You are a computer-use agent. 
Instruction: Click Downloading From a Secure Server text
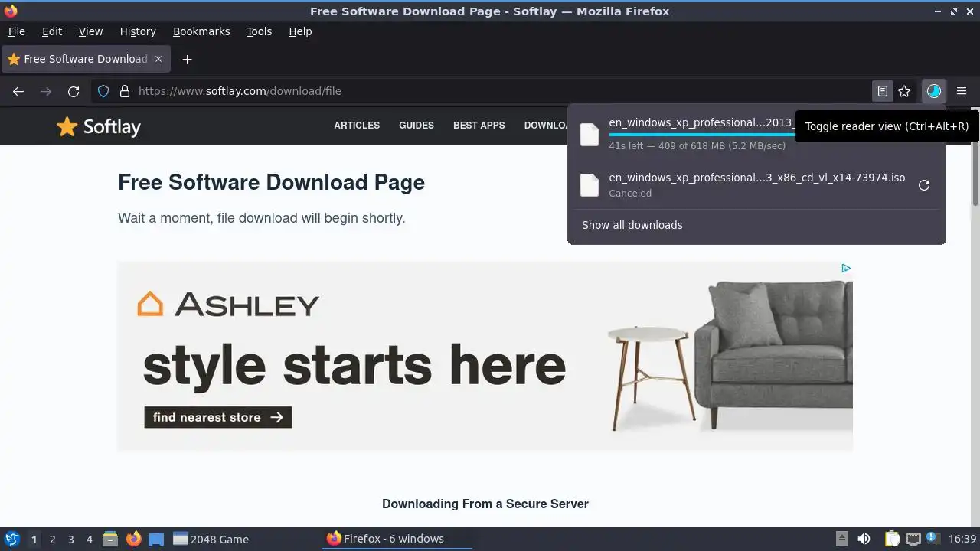(485, 504)
